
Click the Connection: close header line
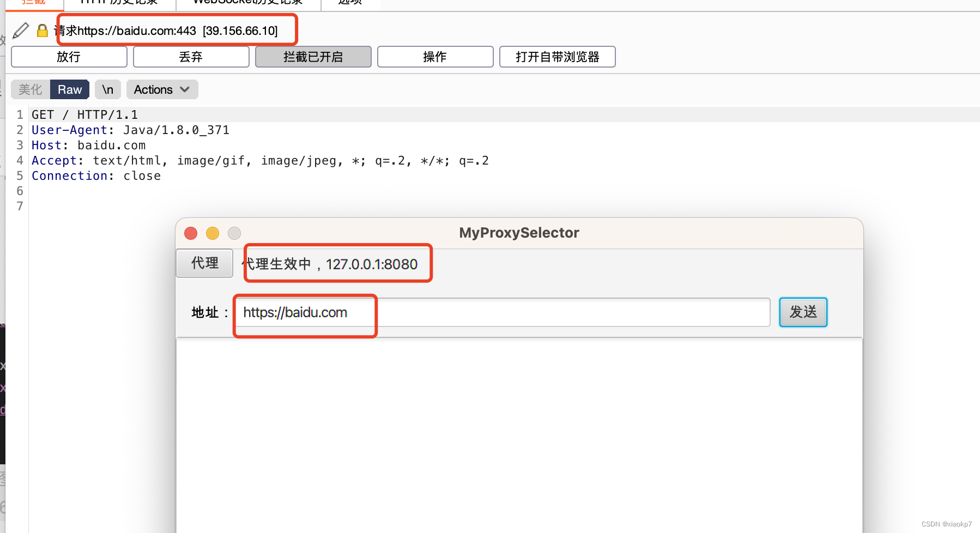(96, 175)
